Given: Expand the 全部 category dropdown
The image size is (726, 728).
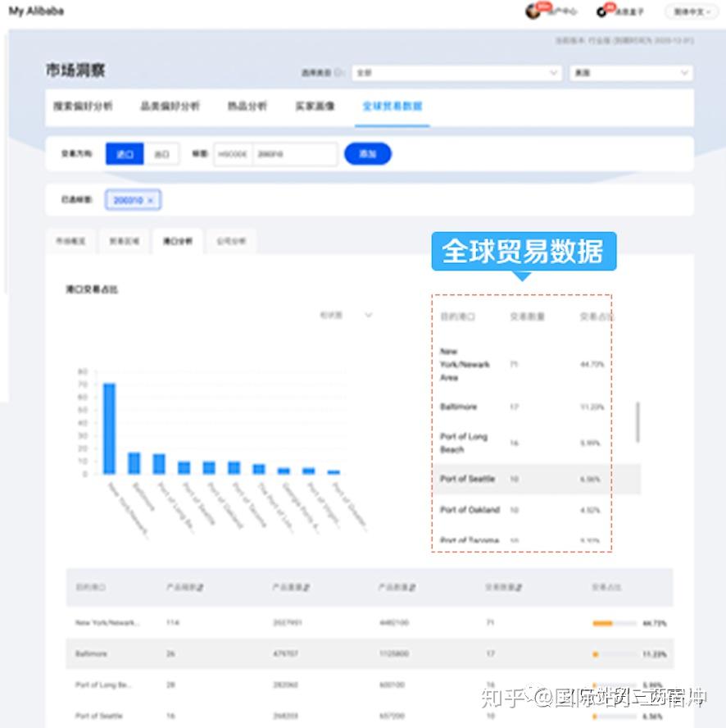Looking at the screenshot, I should (457, 72).
